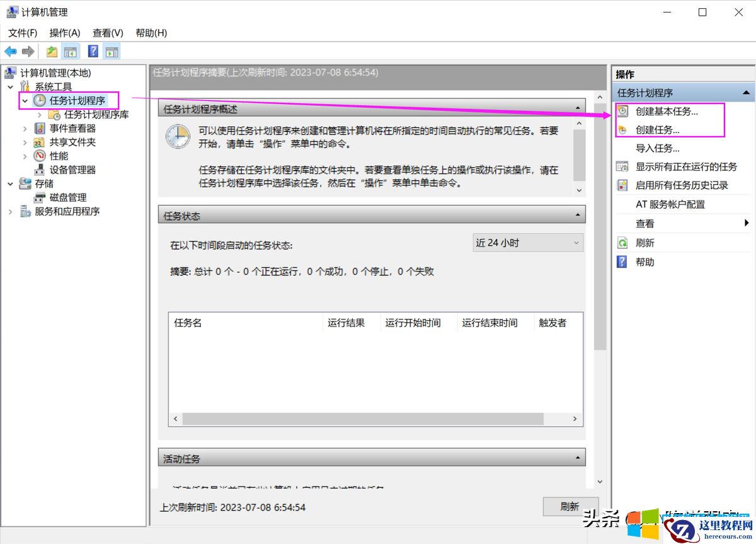Click AT 服务帐户配置 action

tap(670, 204)
